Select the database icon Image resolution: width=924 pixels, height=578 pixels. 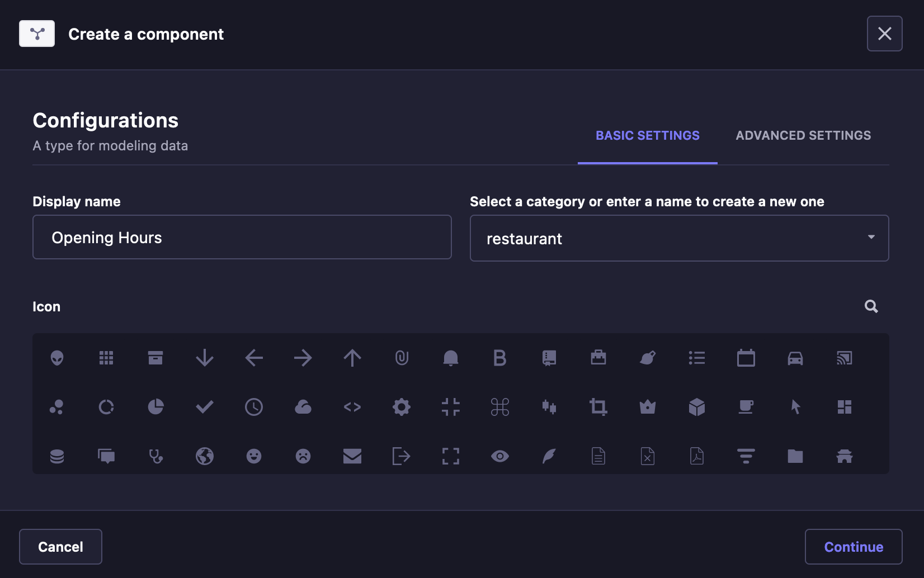[58, 456]
